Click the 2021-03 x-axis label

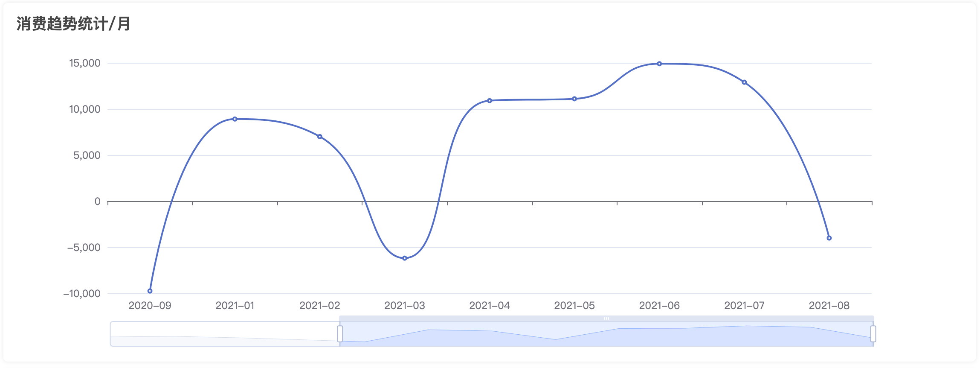[x=405, y=306]
